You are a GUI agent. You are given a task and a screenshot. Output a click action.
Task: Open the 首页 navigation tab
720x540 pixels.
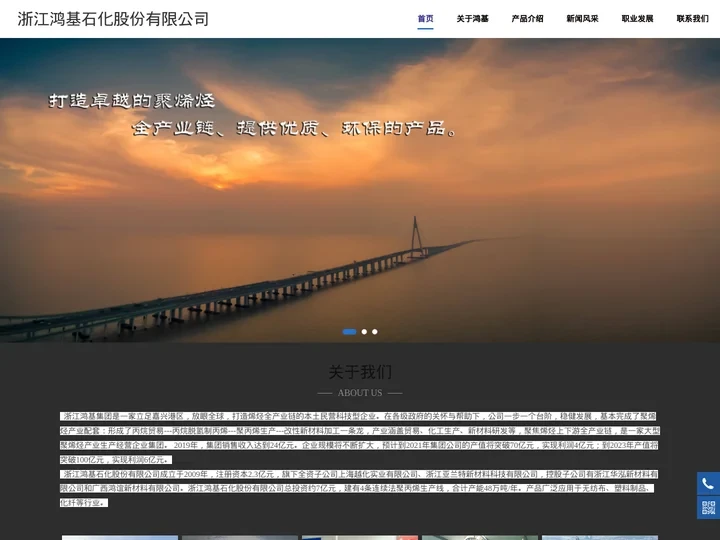click(425, 19)
